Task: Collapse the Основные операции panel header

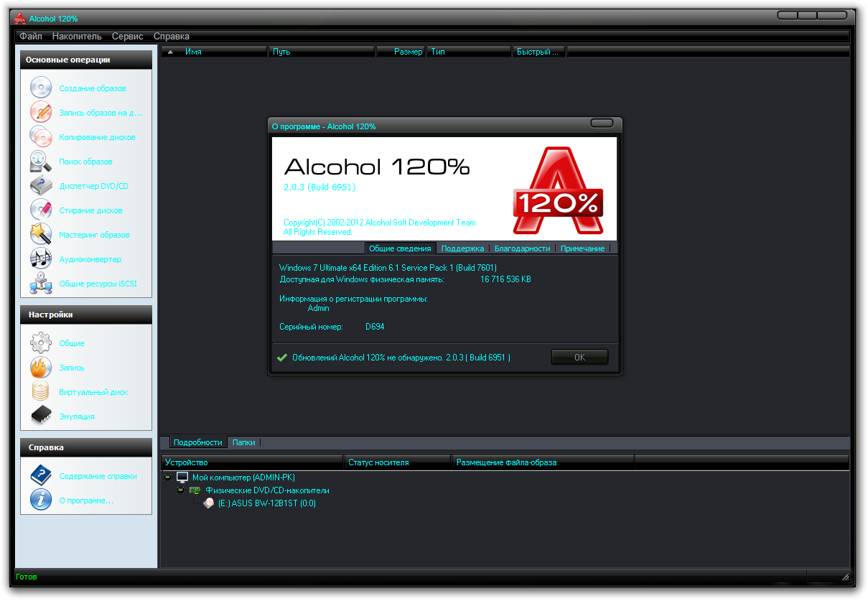Action: pyautogui.click(x=86, y=60)
